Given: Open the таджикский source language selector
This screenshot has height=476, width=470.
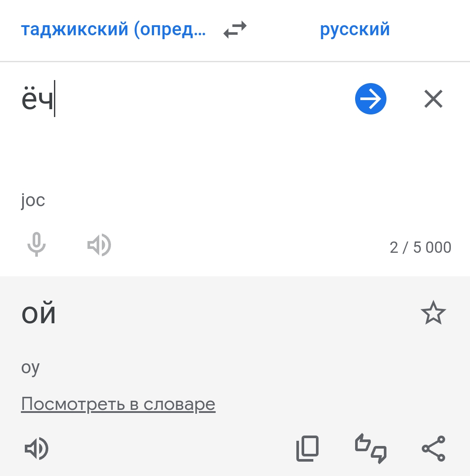Looking at the screenshot, I should point(113,30).
